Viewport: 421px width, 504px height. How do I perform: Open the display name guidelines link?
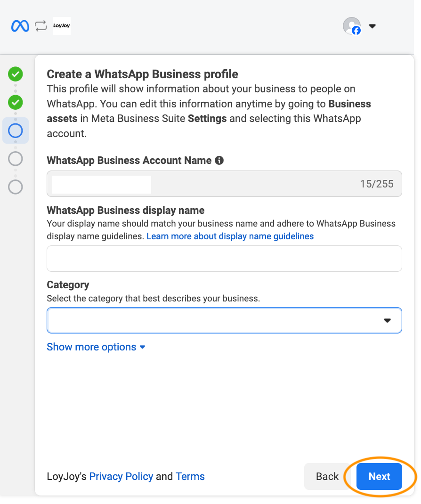point(230,236)
